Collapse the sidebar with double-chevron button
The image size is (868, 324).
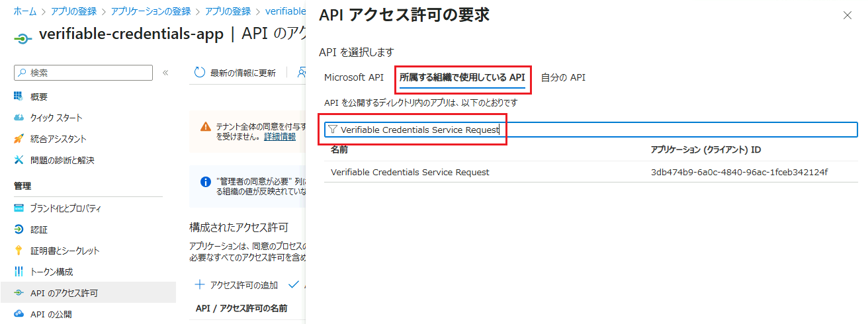[x=165, y=73]
